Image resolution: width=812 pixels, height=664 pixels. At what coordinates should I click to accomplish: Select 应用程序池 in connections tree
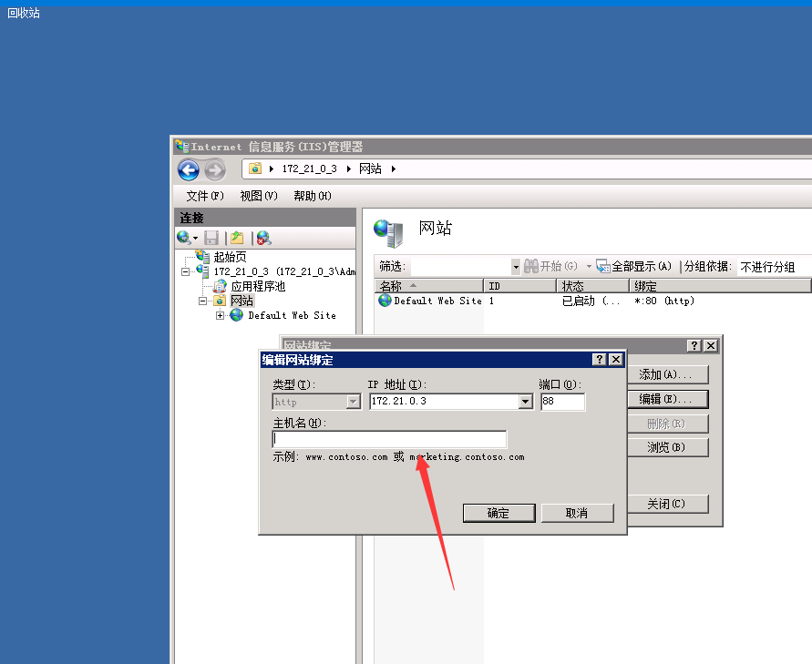[258, 286]
